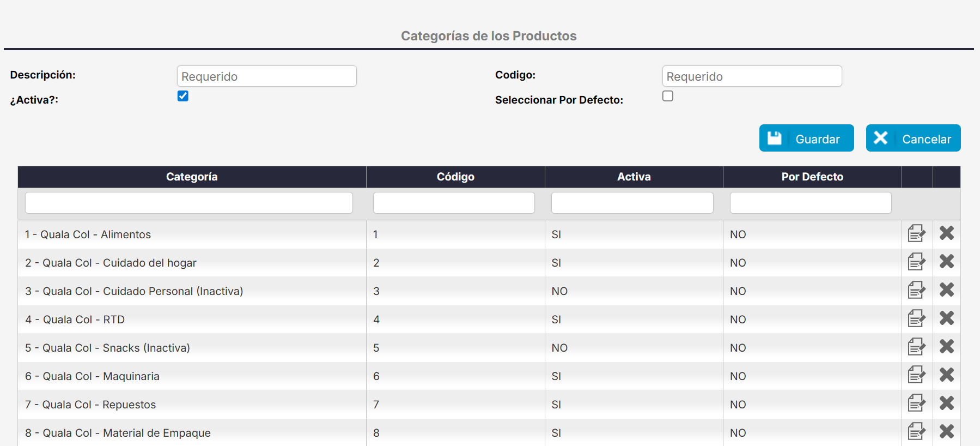Click Activa value 'NO' in Cuidado Personal row
Screen dimensions: 980x446
(559, 291)
